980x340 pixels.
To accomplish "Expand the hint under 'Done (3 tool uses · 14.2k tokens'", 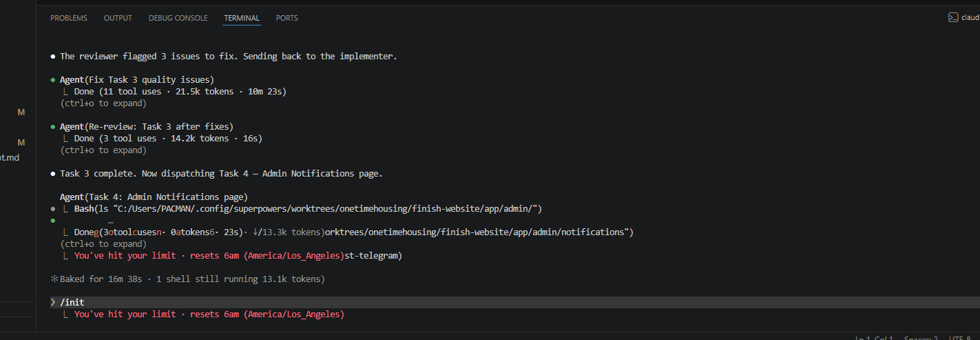I will click(103, 150).
